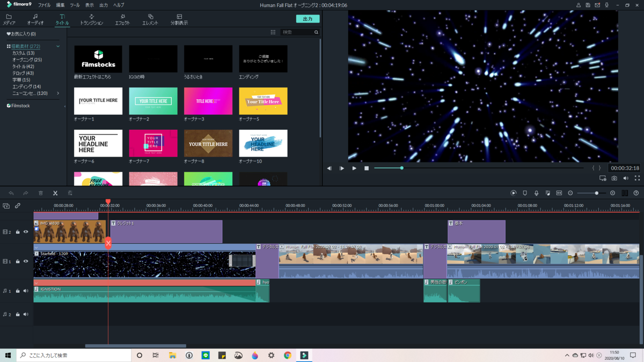Take a snapshot with camera icon
Viewport: 644px width, 362px height.
[614, 179]
